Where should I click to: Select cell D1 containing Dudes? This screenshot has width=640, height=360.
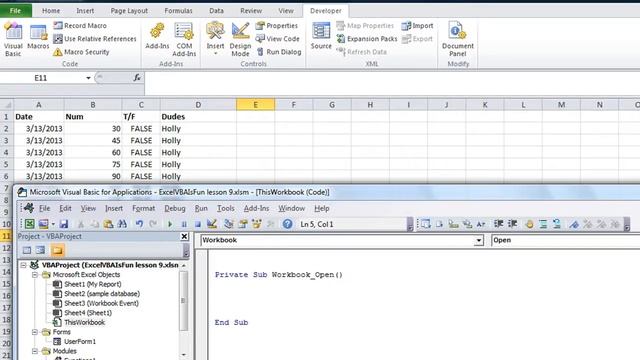[198, 117]
